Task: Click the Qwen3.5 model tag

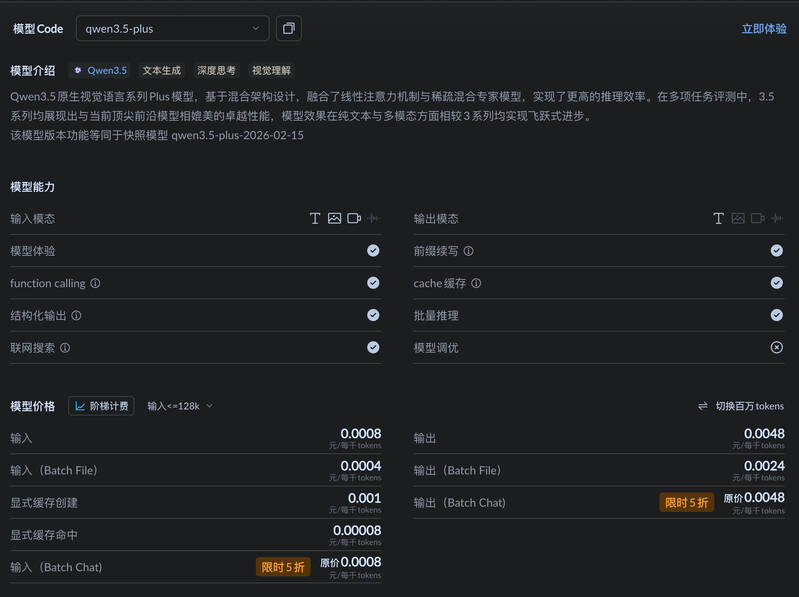Action: [x=100, y=71]
